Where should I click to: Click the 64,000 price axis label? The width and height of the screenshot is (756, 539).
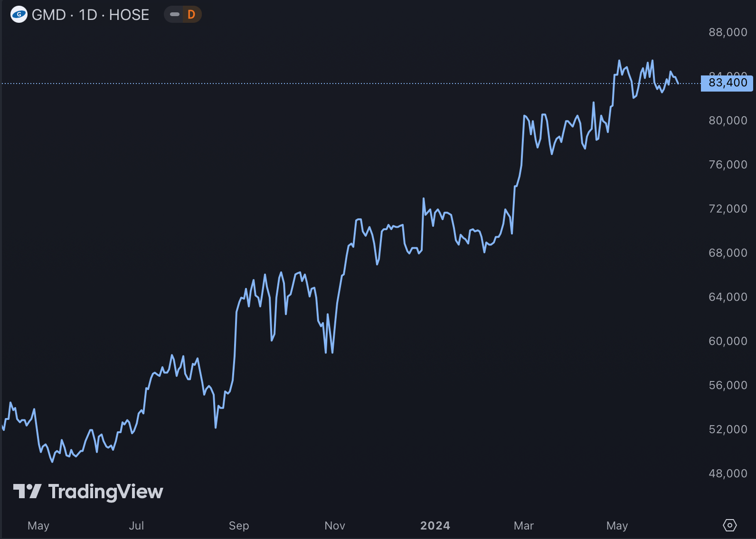(x=728, y=297)
